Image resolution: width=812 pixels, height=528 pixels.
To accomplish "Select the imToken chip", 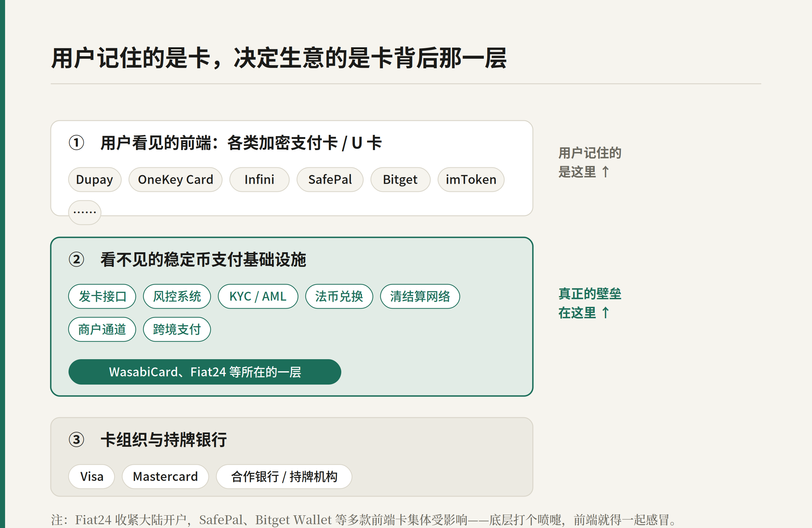I will [x=471, y=180].
